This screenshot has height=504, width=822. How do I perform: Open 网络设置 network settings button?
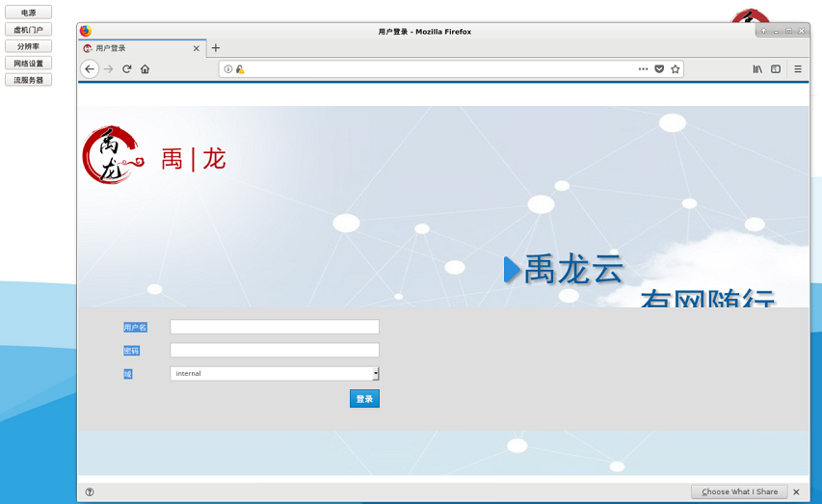[x=28, y=63]
